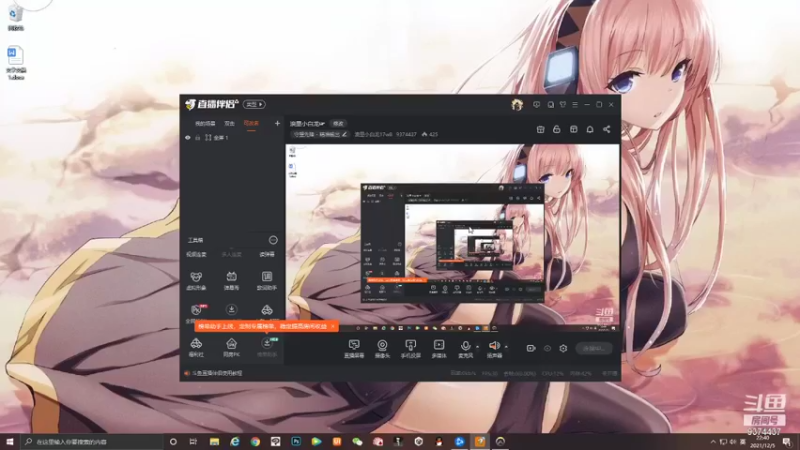Click the Windows taskbar search box

(92, 442)
